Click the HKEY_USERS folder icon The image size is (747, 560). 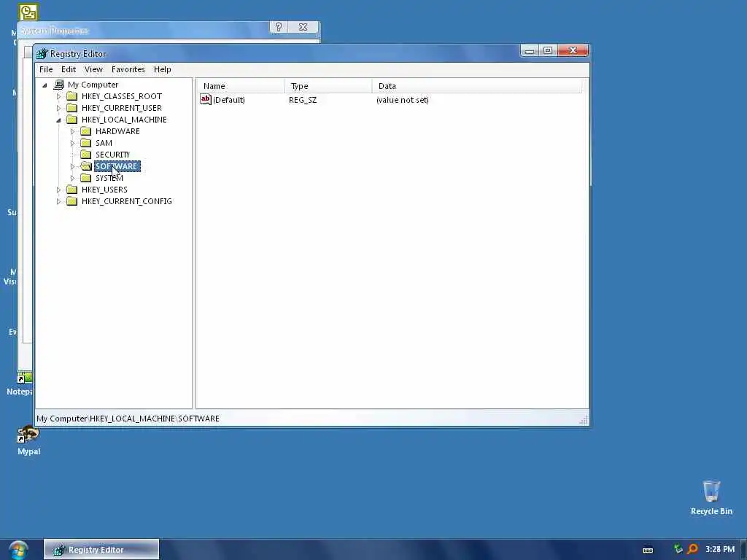tap(72, 190)
